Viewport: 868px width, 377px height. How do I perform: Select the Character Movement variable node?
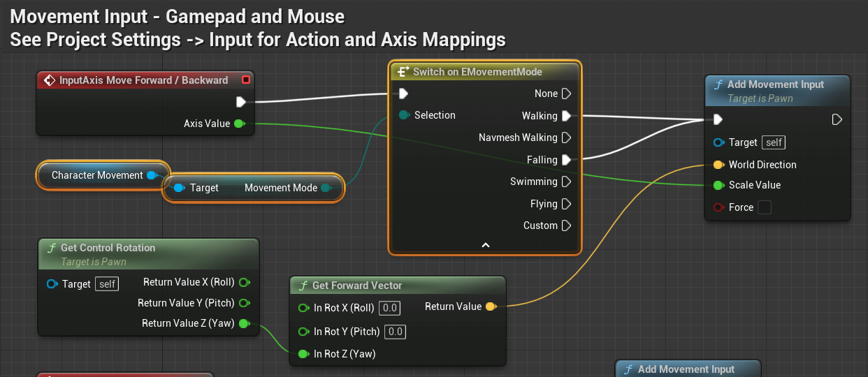click(96, 175)
